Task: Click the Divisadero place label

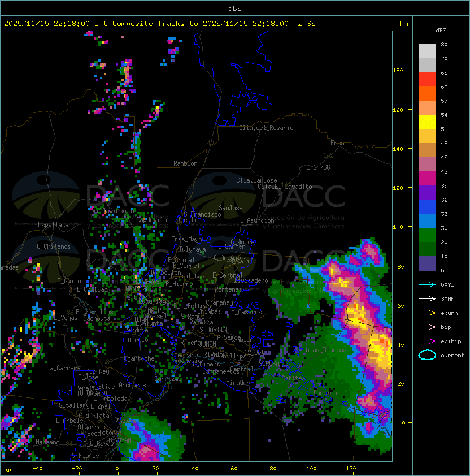Action: [251, 280]
